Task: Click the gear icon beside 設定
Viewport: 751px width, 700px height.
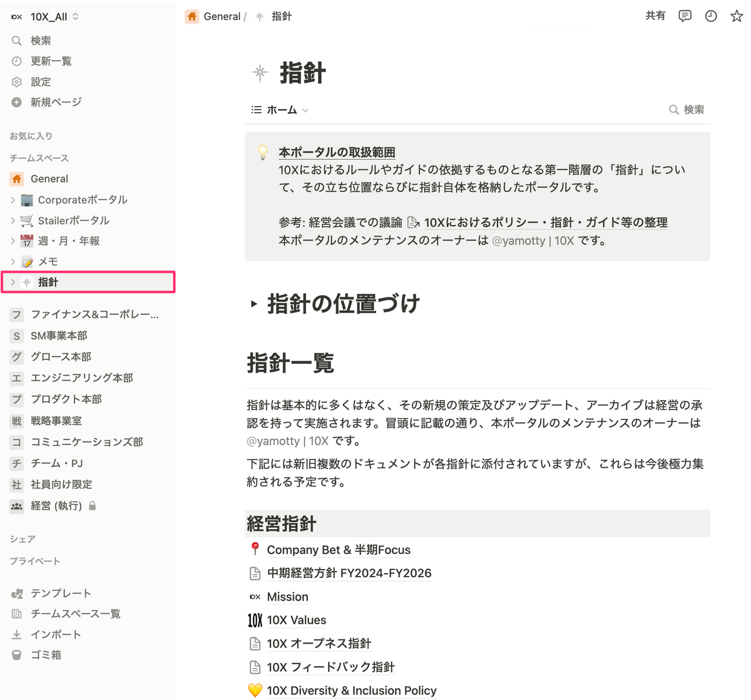Action: pyautogui.click(x=17, y=81)
